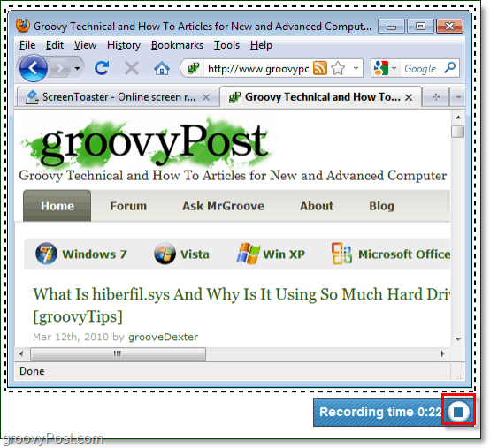Image resolution: width=490 pixels, height=448 pixels.
Task: Click the Windows 7 logo icon
Action: click(46, 254)
